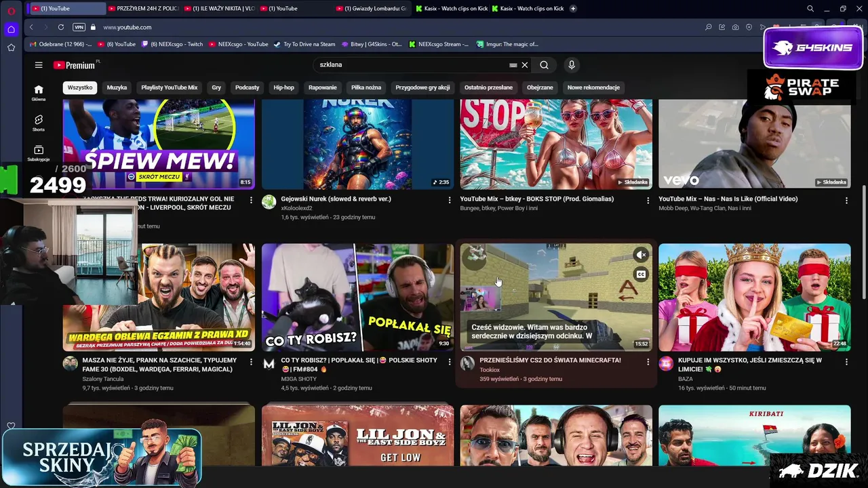The height and width of the screenshot is (488, 868).
Task: Toggle the VPN badge in address bar
Action: point(79,27)
